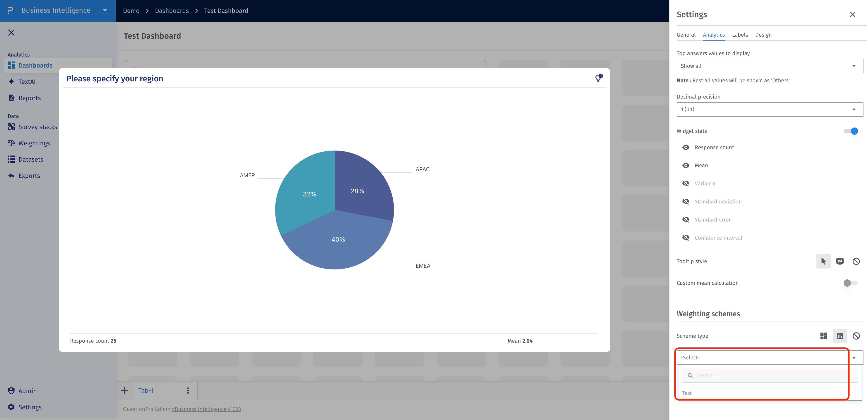Choose widget-level scheme type icon

point(840,336)
